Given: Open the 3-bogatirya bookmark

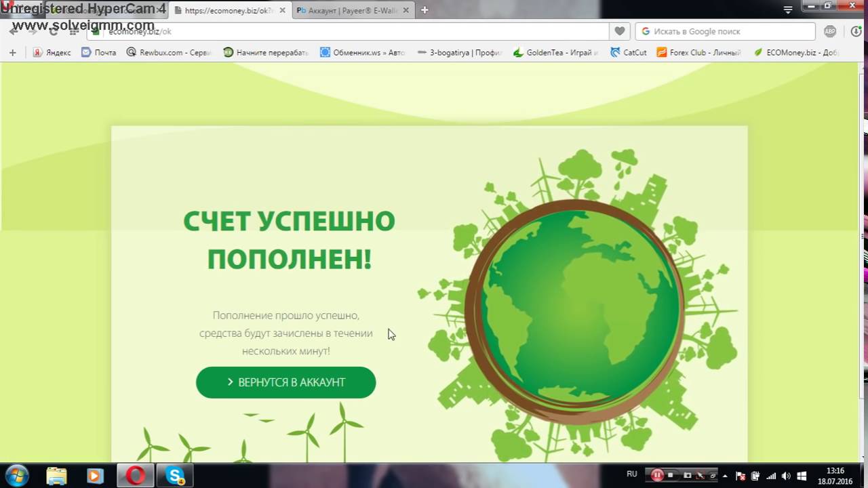Looking at the screenshot, I should coord(460,52).
